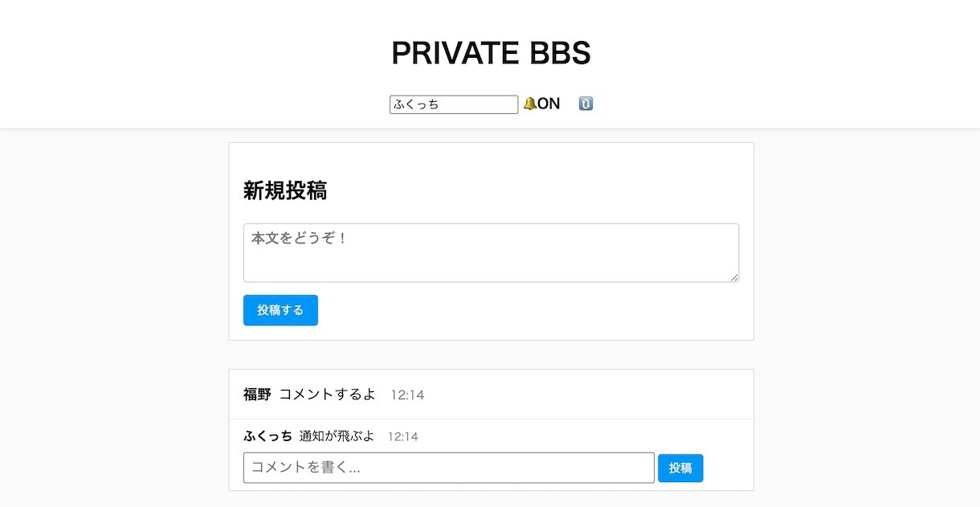This screenshot has height=507, width=980.
Task: Select the comment author ふくっち in thread
Action: (267, 436)
